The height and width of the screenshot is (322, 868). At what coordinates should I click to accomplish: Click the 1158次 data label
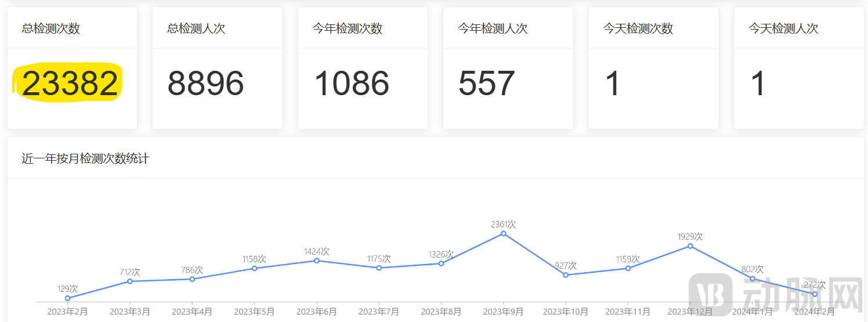[x=255, y=259]
